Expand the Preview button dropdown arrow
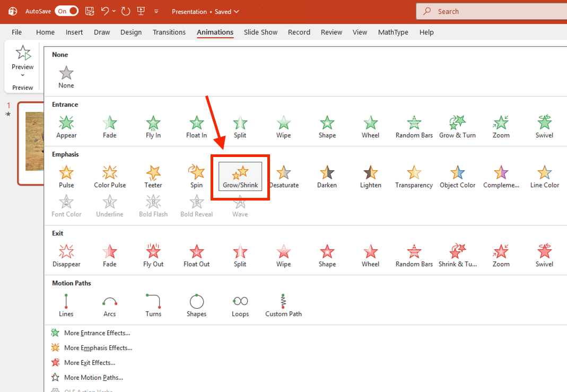 tap(23, 75)
